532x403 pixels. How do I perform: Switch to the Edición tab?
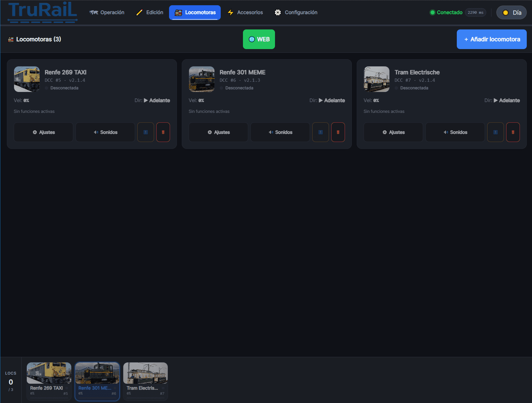tap(150, 12)
